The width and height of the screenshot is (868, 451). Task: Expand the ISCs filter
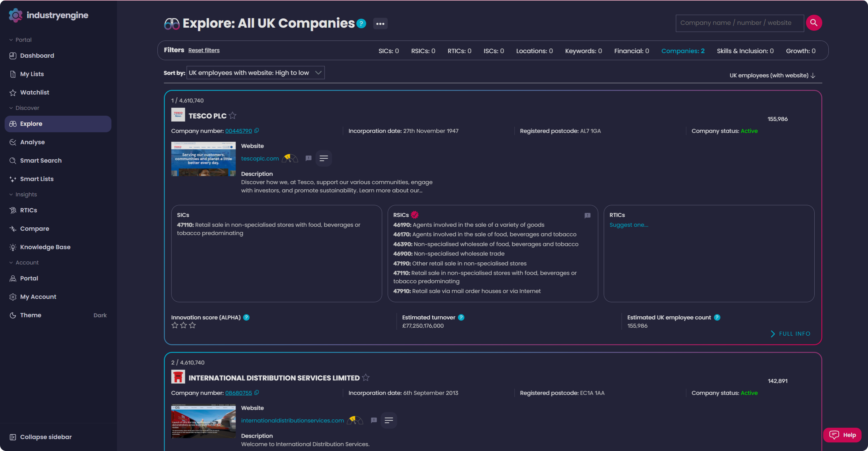pyautogui.click(x=494, y=51)
